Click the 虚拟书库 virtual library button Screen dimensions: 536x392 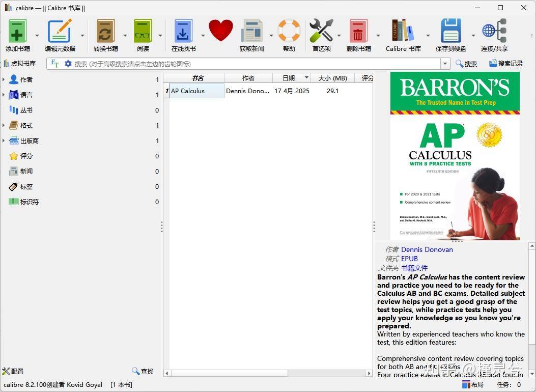point(20,64)
